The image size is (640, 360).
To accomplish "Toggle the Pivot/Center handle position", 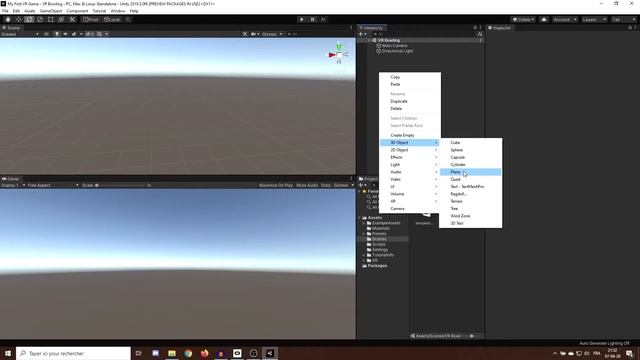I will (x=91, y=20).
